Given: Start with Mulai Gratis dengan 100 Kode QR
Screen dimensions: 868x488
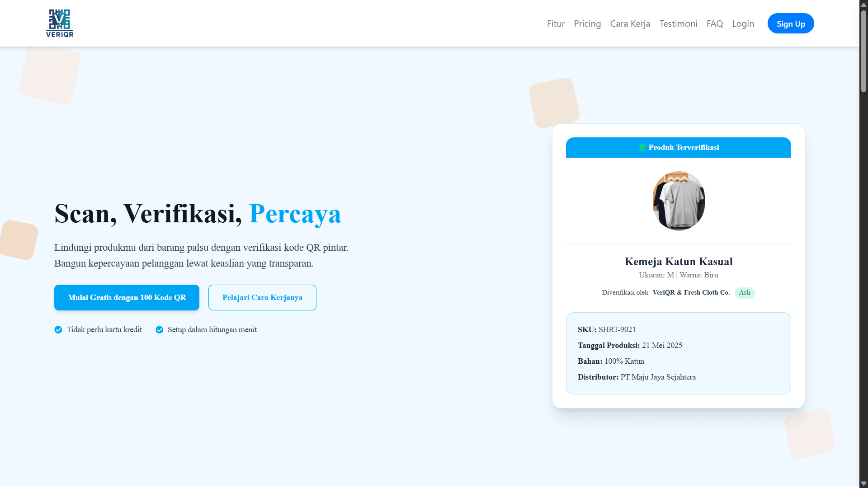Looking at the screenshot, I should click(127, 297).
